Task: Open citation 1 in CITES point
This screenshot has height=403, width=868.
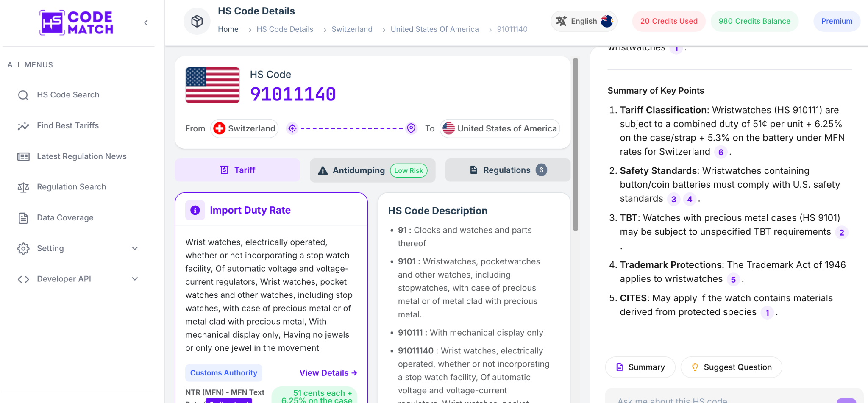Action: [767, 313]
